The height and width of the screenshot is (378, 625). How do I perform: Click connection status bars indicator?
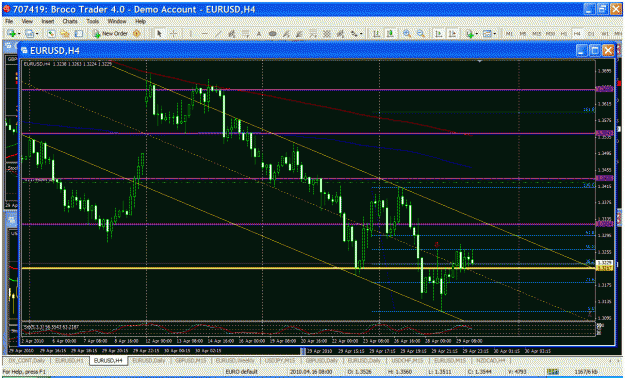pyautogui.click(x=552, y=372)
